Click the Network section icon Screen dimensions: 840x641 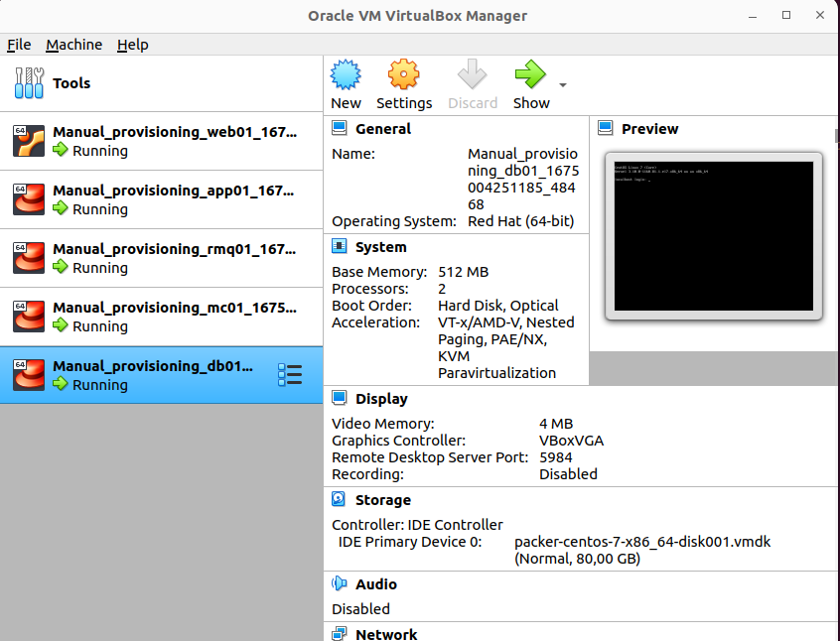[x=340, y=634]
